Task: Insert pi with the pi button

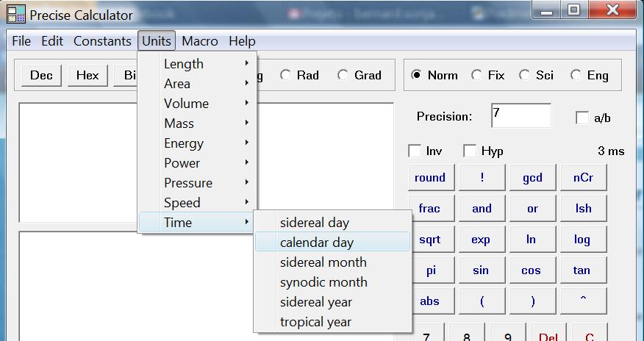Action: (432, 270)
